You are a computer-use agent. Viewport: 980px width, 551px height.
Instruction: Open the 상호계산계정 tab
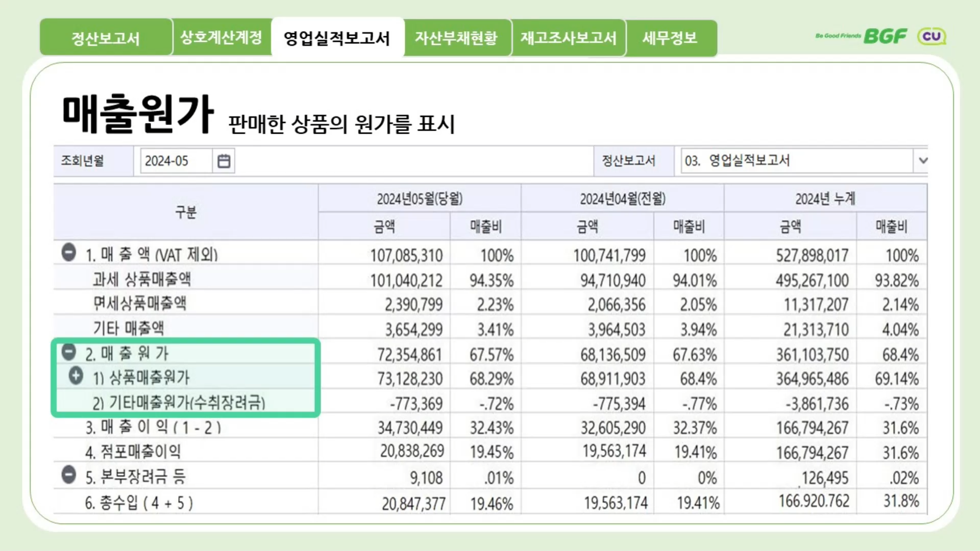click(221, 37)
